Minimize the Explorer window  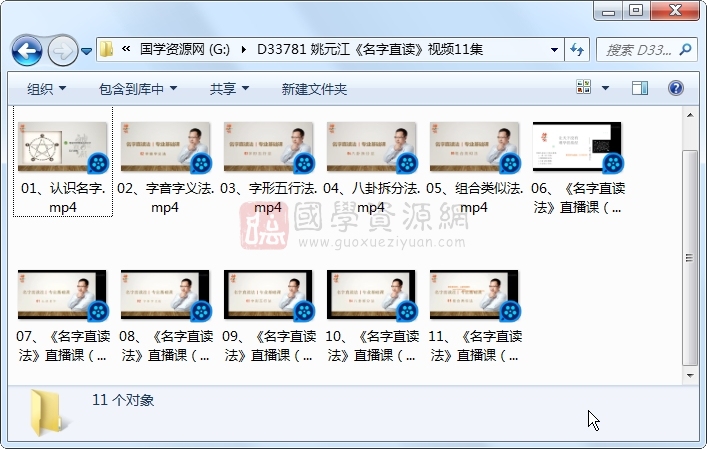point(608,10)
